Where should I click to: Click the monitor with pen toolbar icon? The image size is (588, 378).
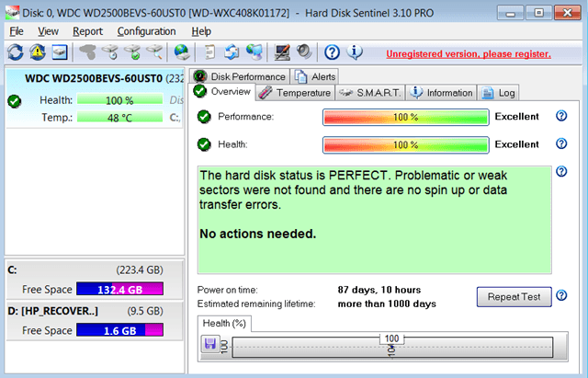pyautogui.click(x=282, y=52)
